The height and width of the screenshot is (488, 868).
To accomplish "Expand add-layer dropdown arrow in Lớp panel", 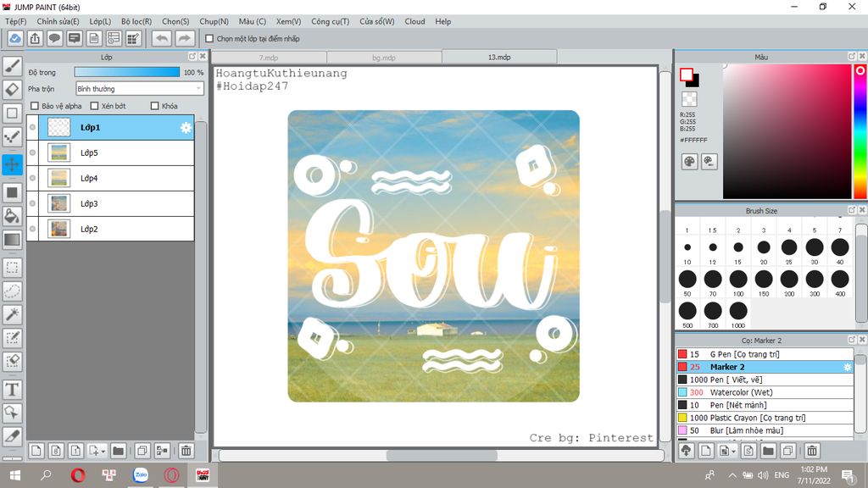I will coord(103,452).
